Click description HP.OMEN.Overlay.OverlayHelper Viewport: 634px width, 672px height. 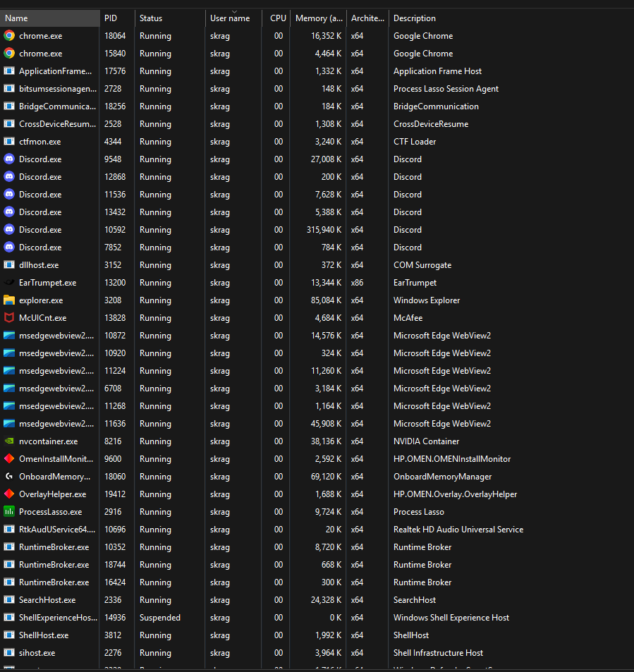(x=455, y=494)
